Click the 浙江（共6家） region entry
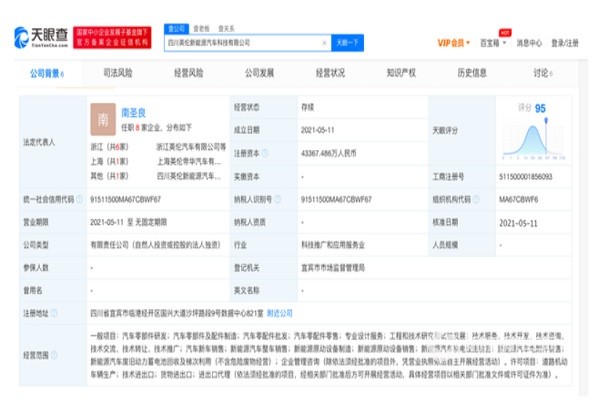The height and width of the screenshot is (400, 600). pyautogui.click(x=109, y=147)
